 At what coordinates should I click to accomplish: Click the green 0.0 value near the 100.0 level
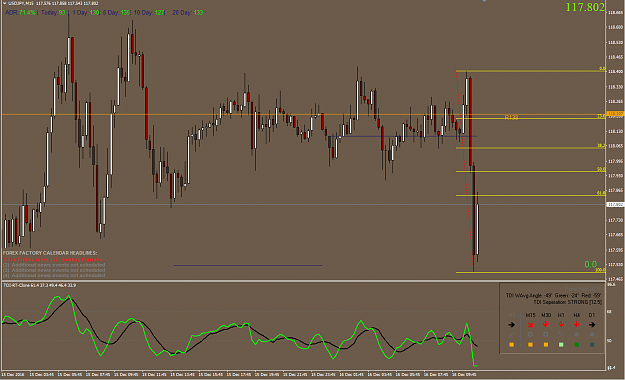(590, 264)
